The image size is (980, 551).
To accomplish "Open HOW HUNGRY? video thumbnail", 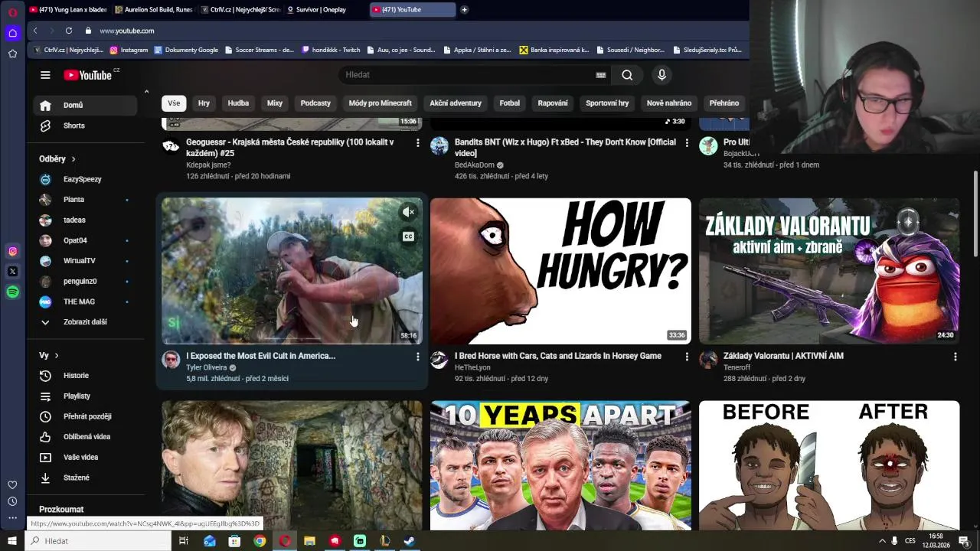I will click(x=560, y=271).
